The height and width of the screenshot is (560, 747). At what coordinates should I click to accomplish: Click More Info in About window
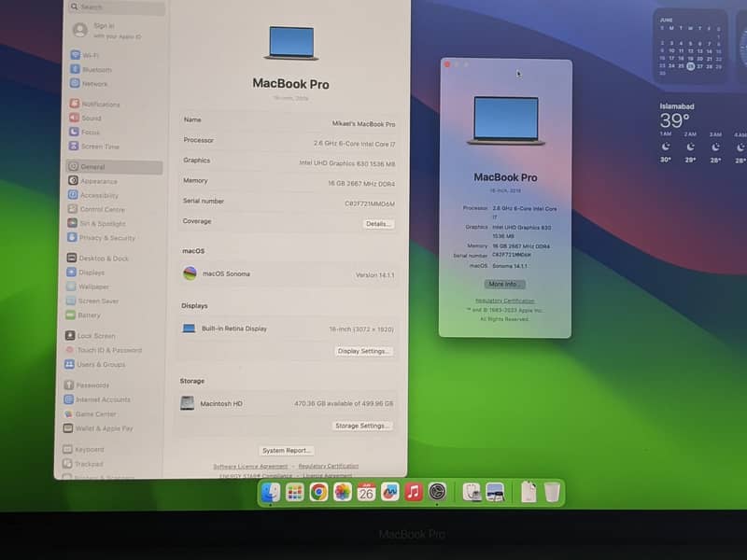(505, 284)
